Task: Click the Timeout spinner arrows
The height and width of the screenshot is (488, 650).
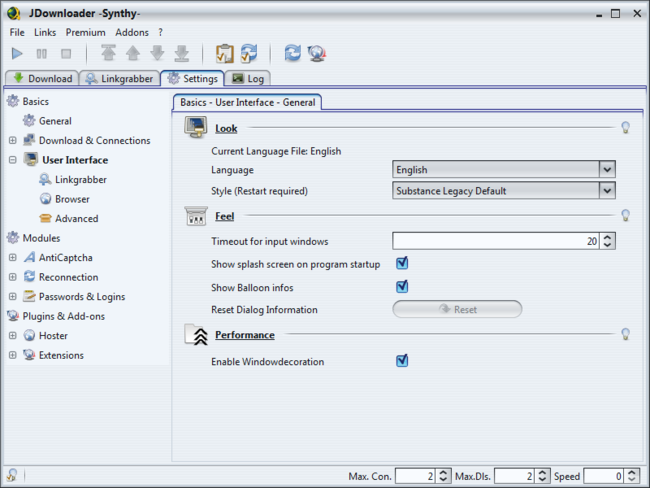Action: click(607, 241)
